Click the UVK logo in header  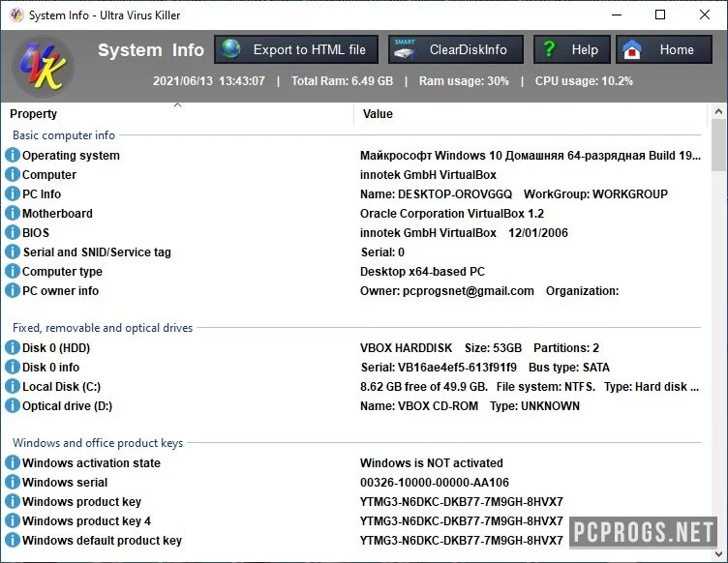tap(43, 66)
